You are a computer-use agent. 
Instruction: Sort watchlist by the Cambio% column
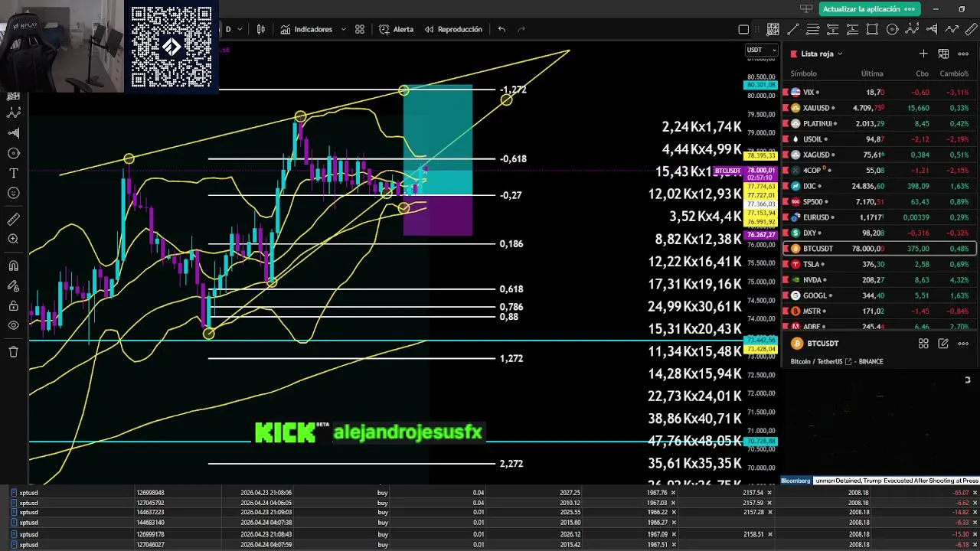(954, 73)
